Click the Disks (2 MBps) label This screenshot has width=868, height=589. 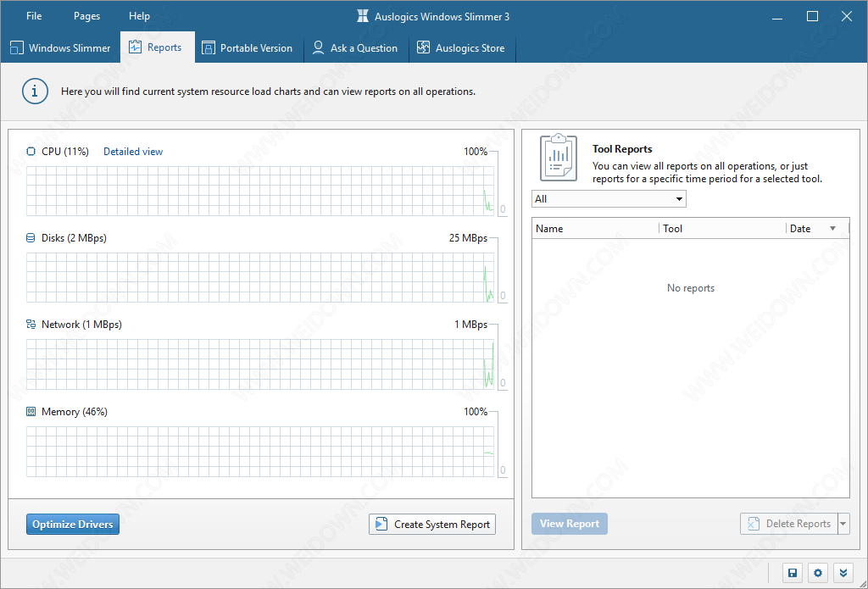tap(74, 238)
